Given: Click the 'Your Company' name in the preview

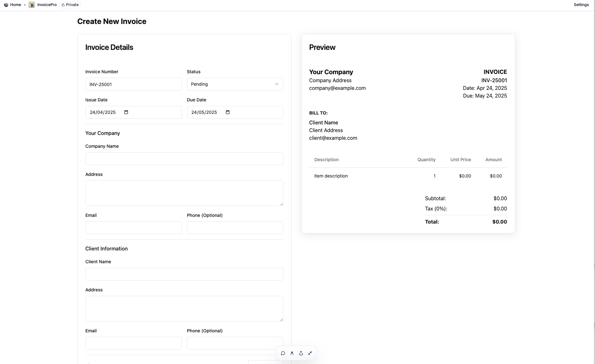Looking at the screenshot, I should click(x=331, y=72).
